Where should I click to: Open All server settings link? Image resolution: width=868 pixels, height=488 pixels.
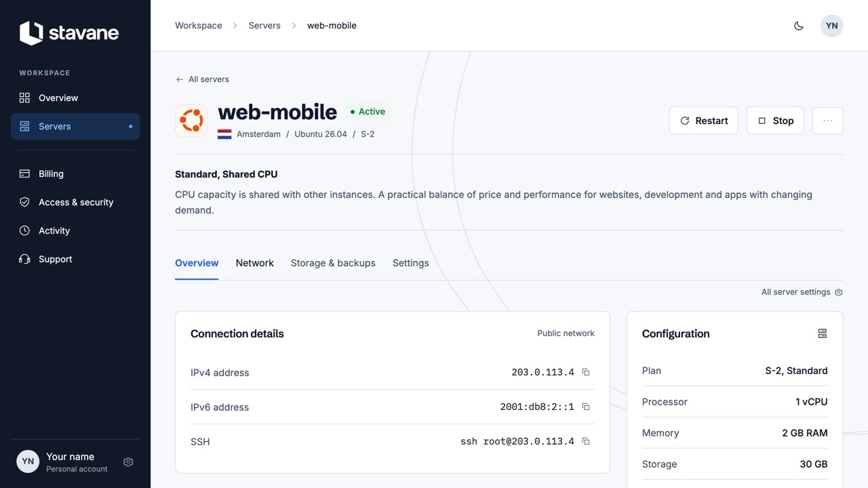802,292
